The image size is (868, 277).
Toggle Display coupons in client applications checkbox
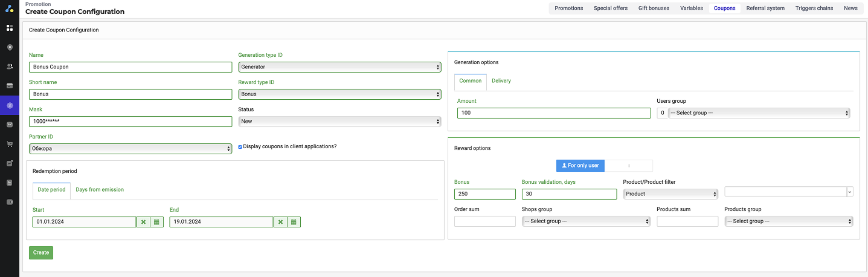pos(240,146)
